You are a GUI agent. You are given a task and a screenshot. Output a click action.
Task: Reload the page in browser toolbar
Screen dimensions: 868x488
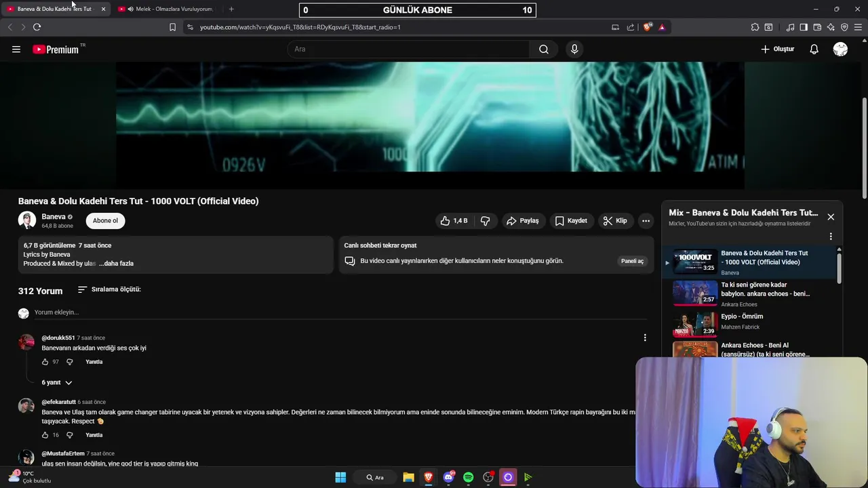point(37,27)
